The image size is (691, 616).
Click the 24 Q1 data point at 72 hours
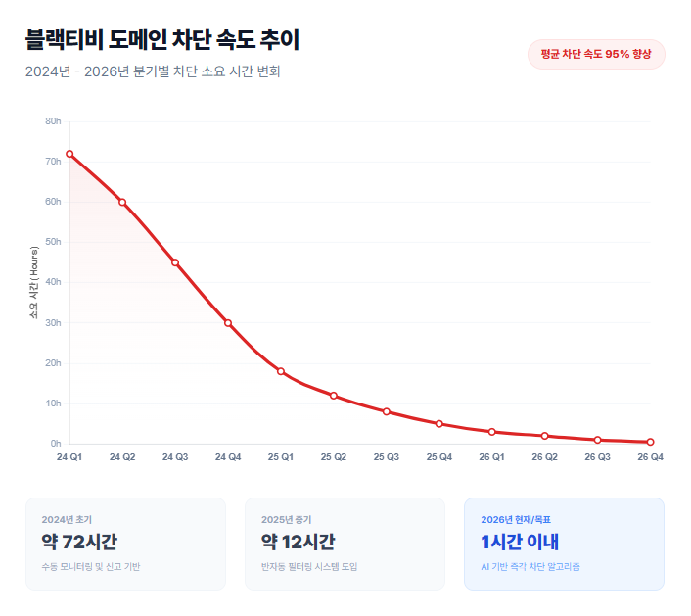pos(69,154)
